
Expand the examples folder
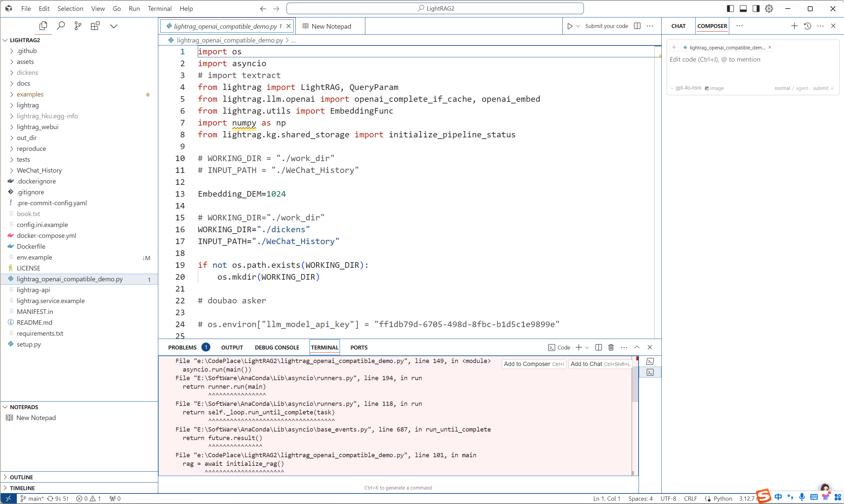coord(30,94)
